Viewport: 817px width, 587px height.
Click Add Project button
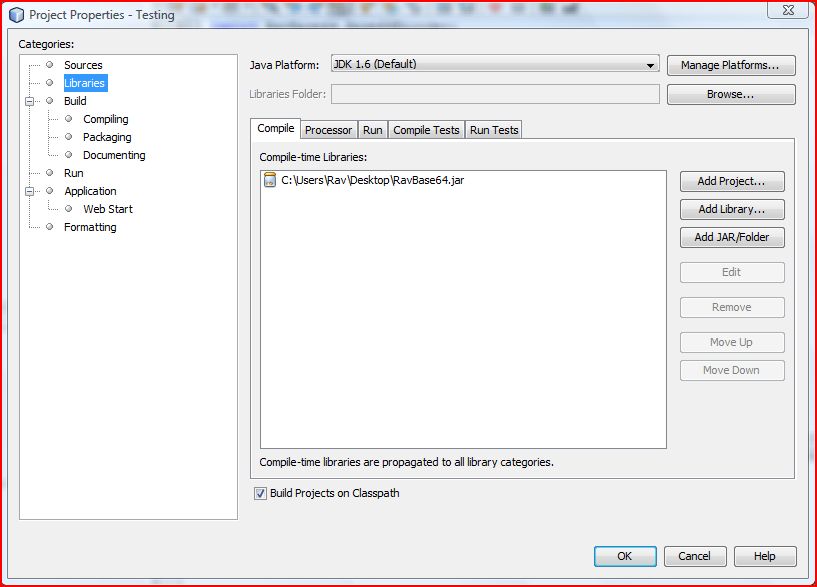(732, 181)
